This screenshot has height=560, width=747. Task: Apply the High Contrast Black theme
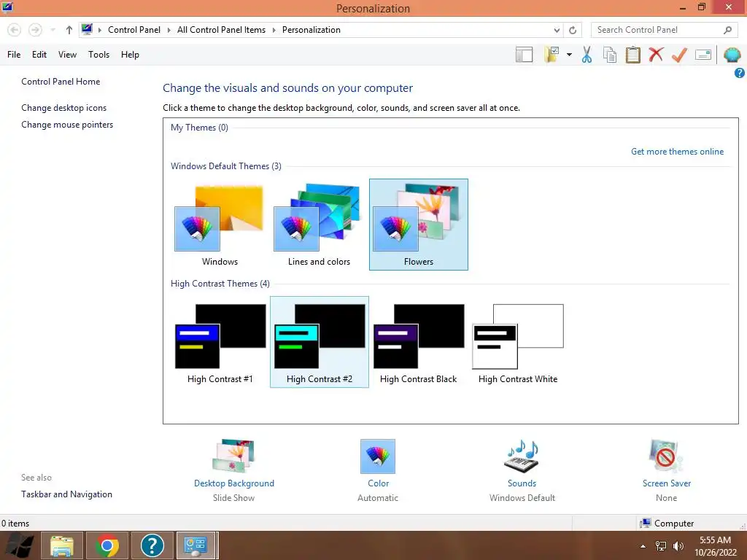[x=418, y=343]
